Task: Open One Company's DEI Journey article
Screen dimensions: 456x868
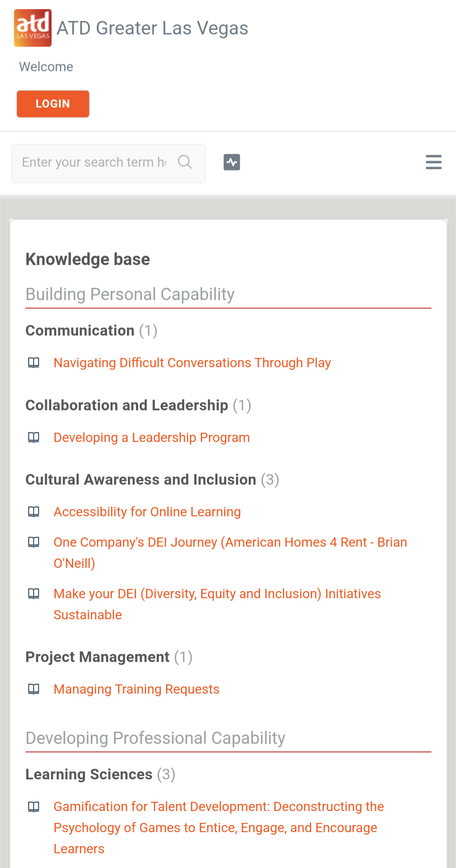Action: tap(230, 542)
